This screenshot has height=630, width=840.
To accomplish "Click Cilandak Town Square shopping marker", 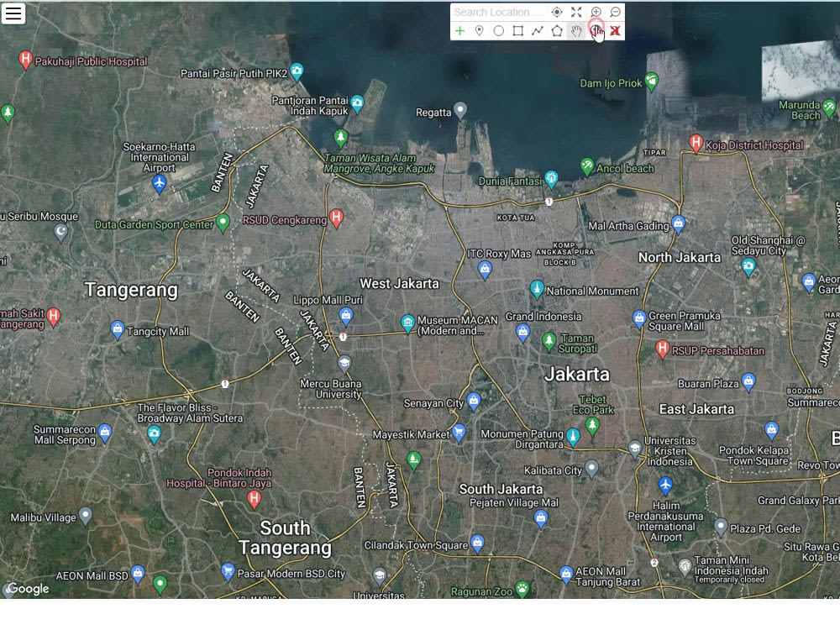I will 477,543.
